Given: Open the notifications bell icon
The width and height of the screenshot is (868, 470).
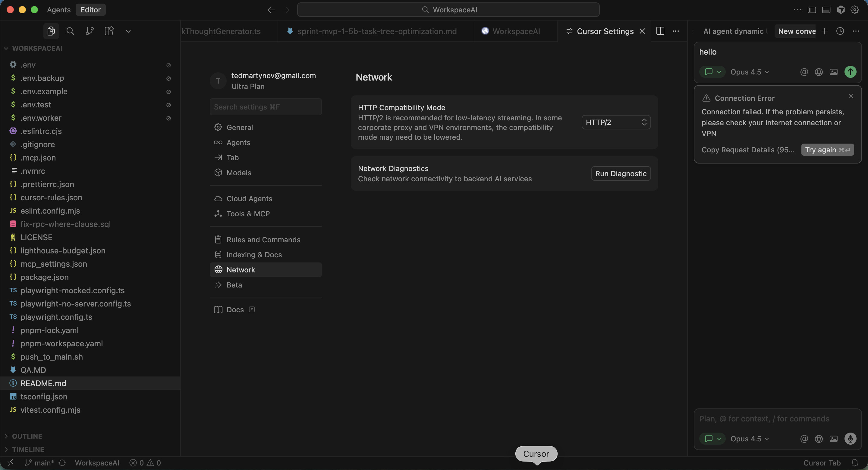Looking at the screenshot, I should [854, 462].
